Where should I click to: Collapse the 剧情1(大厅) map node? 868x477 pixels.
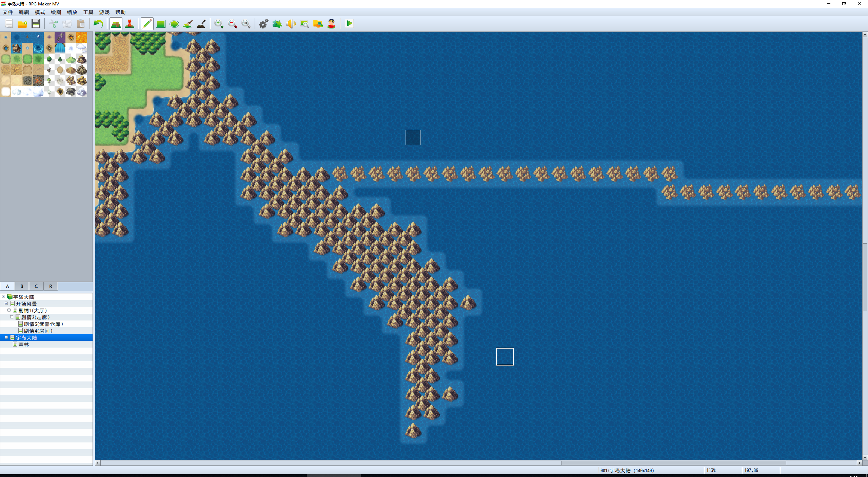[x=9, y=310]
